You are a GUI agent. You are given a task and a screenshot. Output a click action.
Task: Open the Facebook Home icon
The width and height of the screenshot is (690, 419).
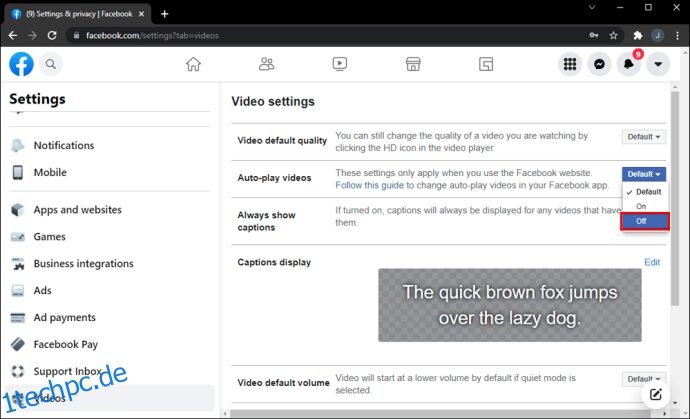(x=193, y=64)
